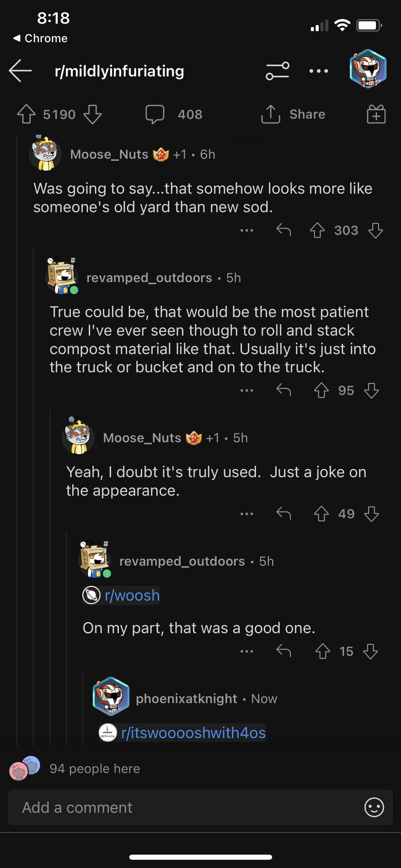Reply to Moose_Nuts comment with 303 votes
Viewport: 401px width, 868px height.
(x=283, y=230)
